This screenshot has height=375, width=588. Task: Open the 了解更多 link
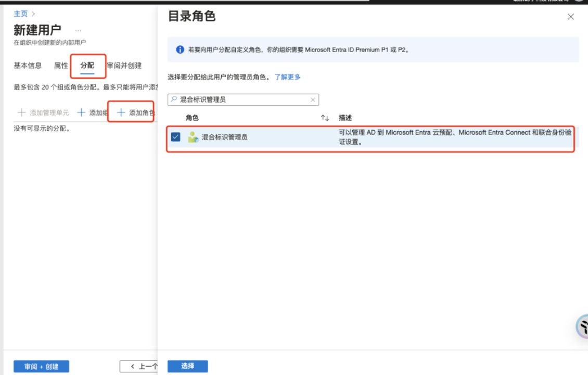click(x=287, y=77)
